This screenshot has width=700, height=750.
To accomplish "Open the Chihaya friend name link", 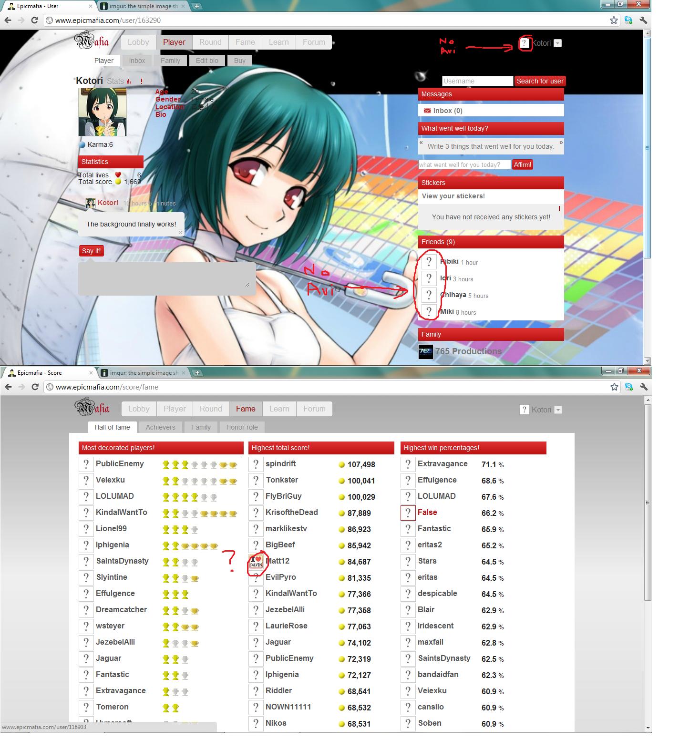I will 453,295.
